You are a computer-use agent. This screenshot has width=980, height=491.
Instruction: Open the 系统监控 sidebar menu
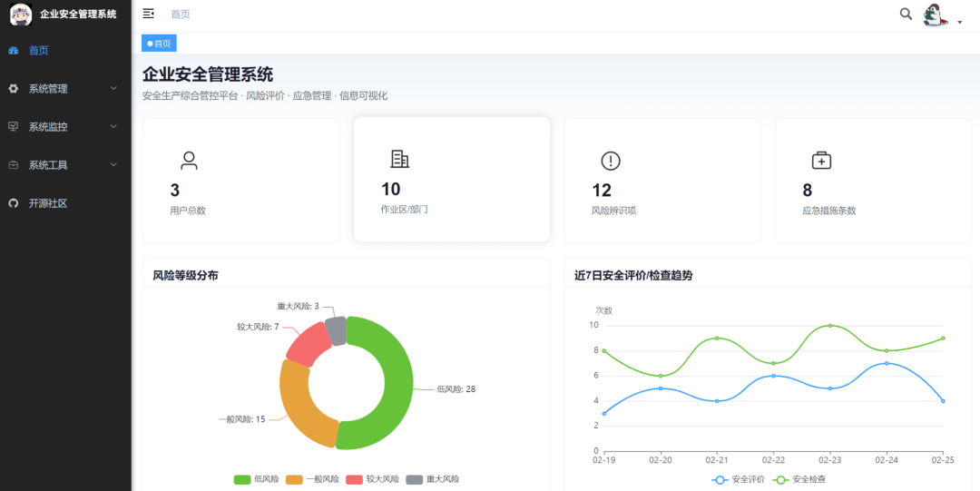(65, 127)
